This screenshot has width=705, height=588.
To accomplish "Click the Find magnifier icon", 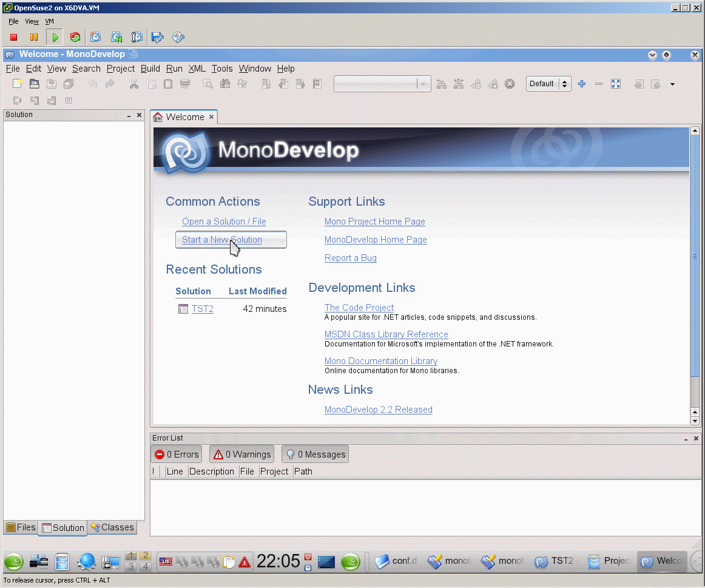I will tap(207, 84).
